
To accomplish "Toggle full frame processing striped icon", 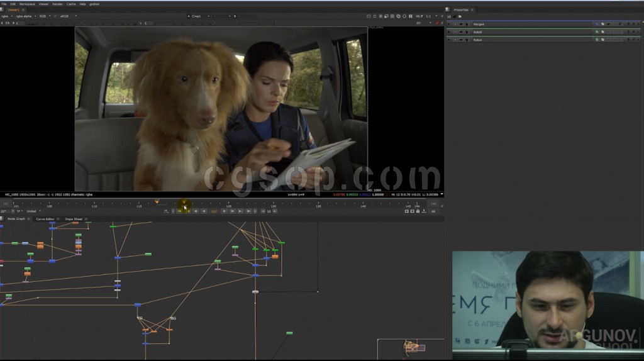I will (392, 16).
